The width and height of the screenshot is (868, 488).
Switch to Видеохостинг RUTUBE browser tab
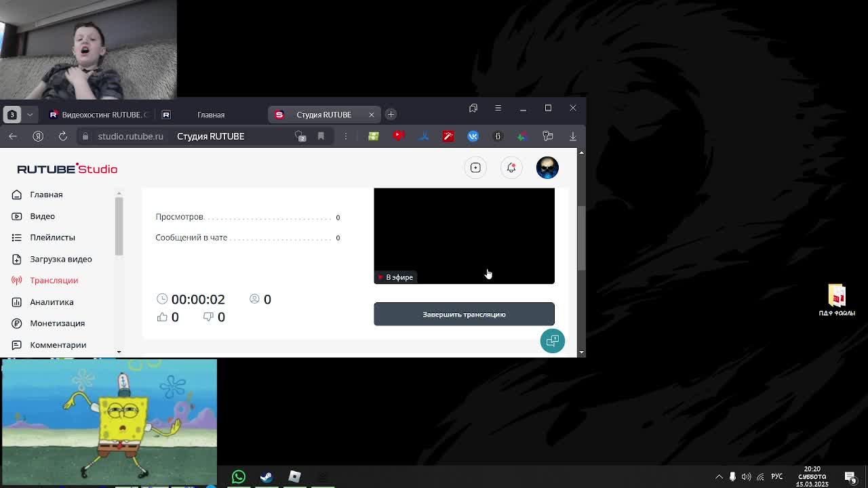[x=98, y=115]
